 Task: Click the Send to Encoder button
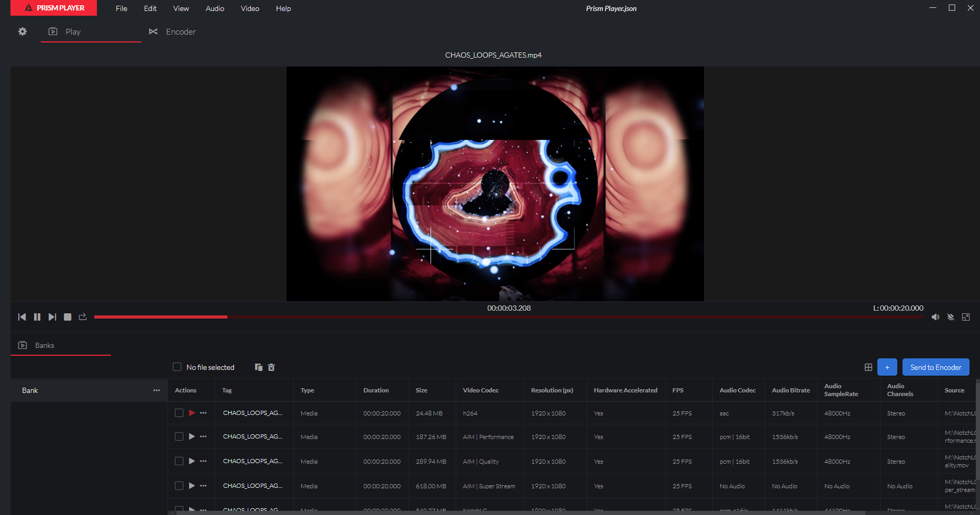(935, 367)
